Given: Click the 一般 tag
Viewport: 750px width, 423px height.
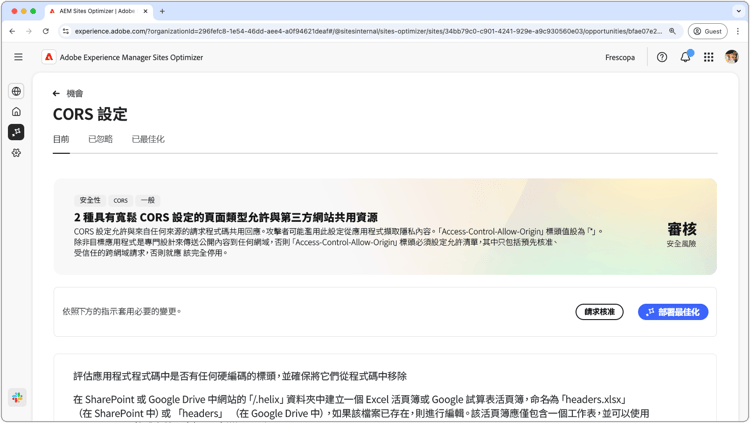Looking at the screenshot, I should [x=148, y=200].
